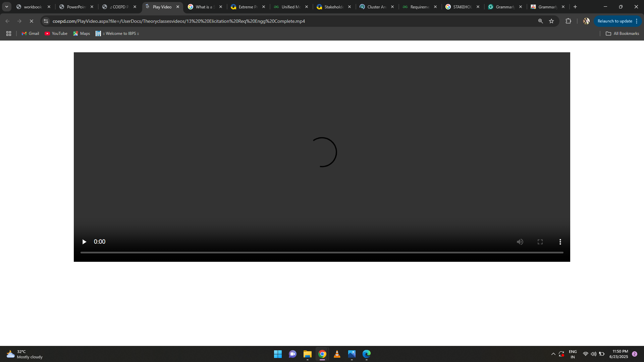Open a new browser tab
This screenshot has width=644, height=362.
pyautogui.click(x=575, y=7)
